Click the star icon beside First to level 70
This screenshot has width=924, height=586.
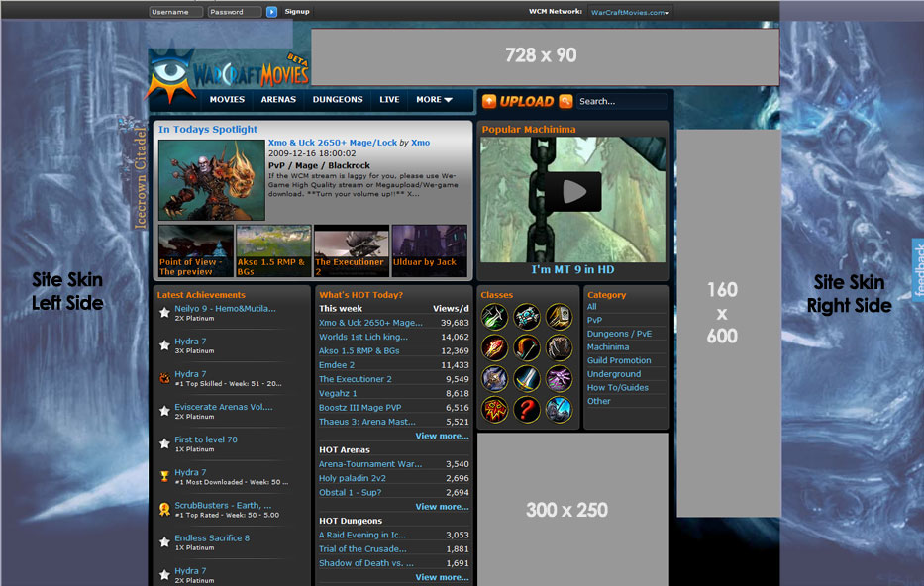pyautogui.click(x=165, y=443)
